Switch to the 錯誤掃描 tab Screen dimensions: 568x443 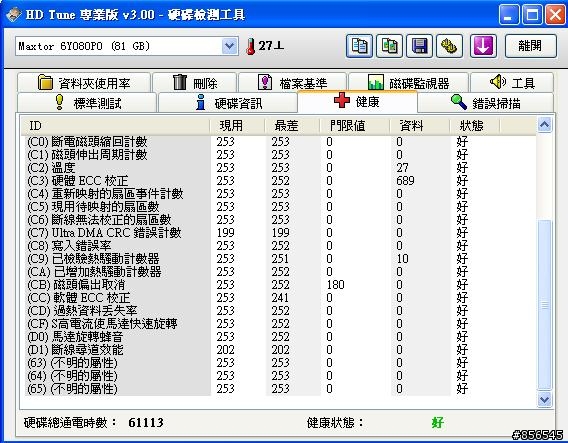(485, 103)
